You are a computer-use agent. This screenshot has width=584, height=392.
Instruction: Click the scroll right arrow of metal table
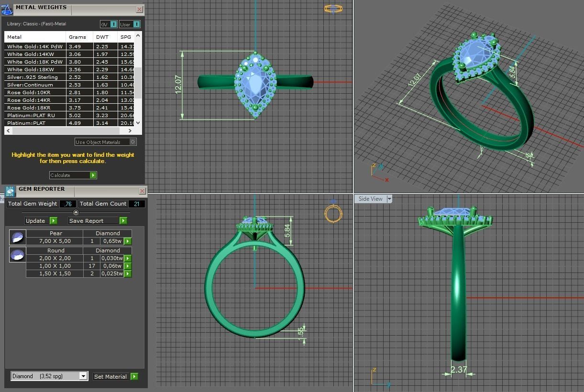[130, 131]
